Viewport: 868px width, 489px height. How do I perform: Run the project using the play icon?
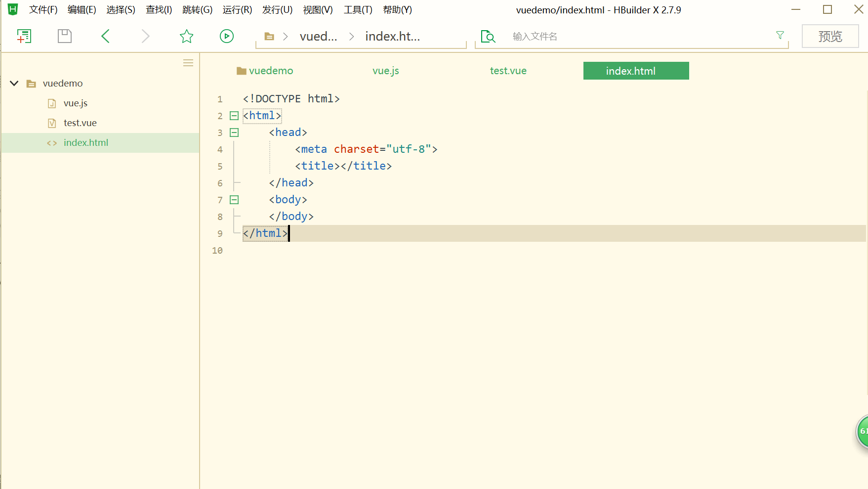coord(226,36)
